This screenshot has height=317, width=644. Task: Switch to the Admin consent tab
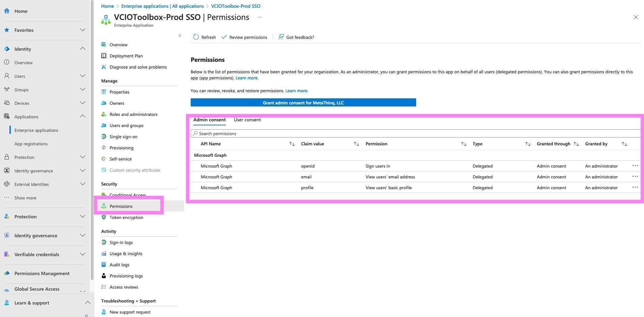209,120
